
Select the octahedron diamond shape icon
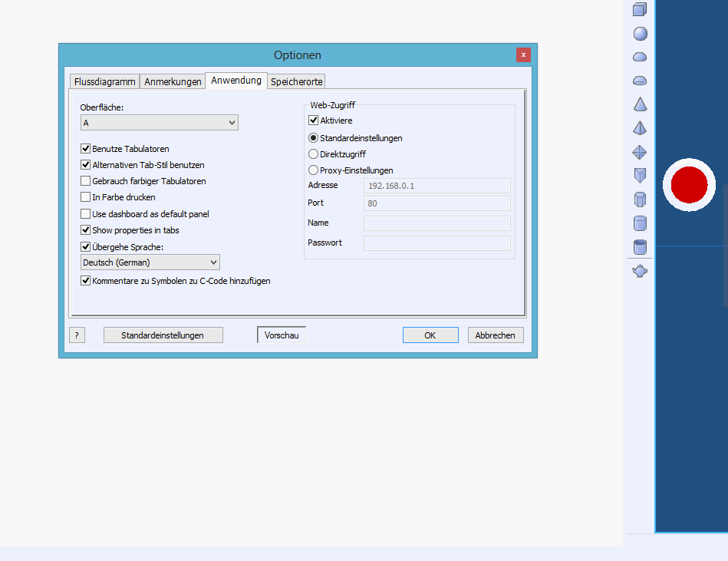click(x=640, y=152)
